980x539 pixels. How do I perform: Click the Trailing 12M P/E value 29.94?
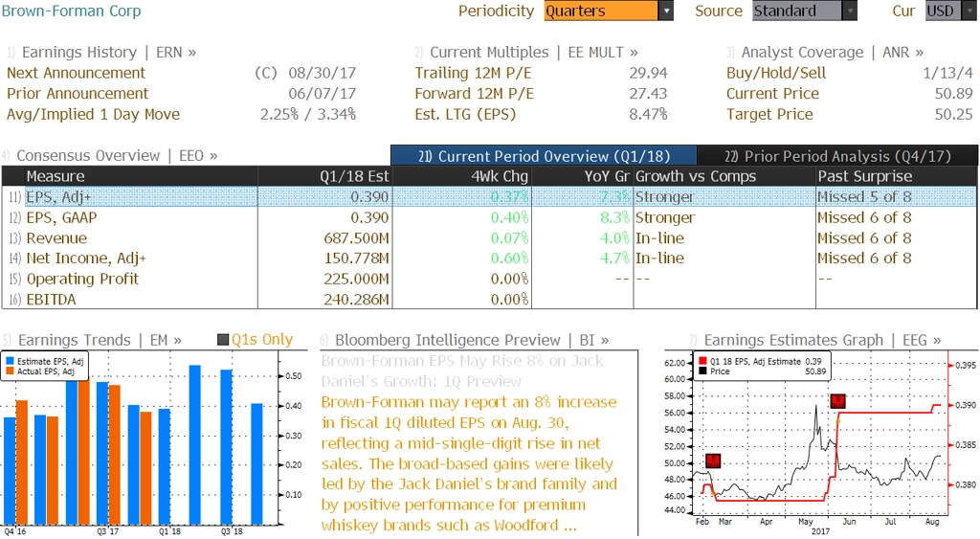pos(648,73)
